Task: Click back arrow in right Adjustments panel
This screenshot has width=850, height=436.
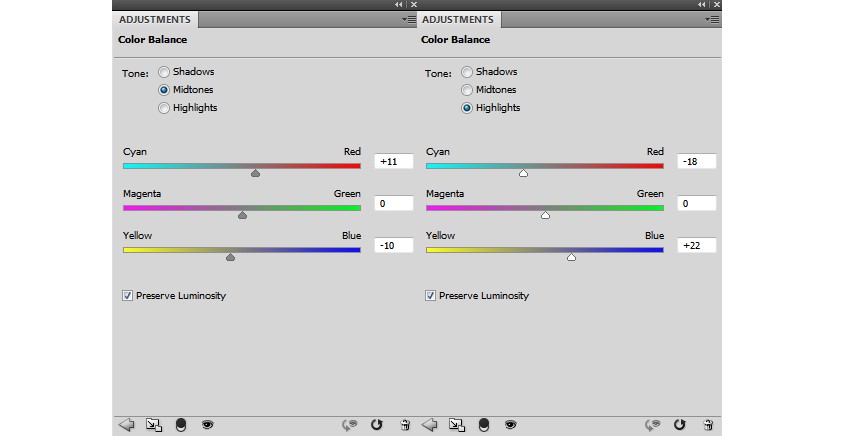Action: click(429, 425)
